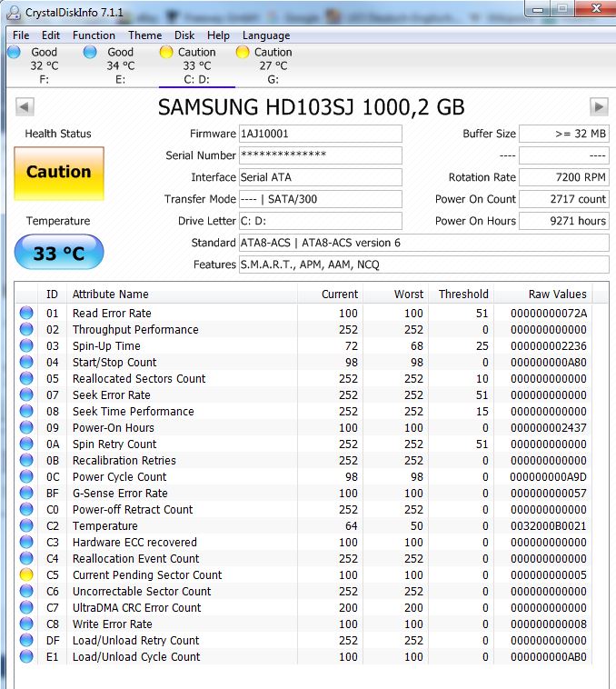Go to previous disk with left arrow

[x=25, y=106]
